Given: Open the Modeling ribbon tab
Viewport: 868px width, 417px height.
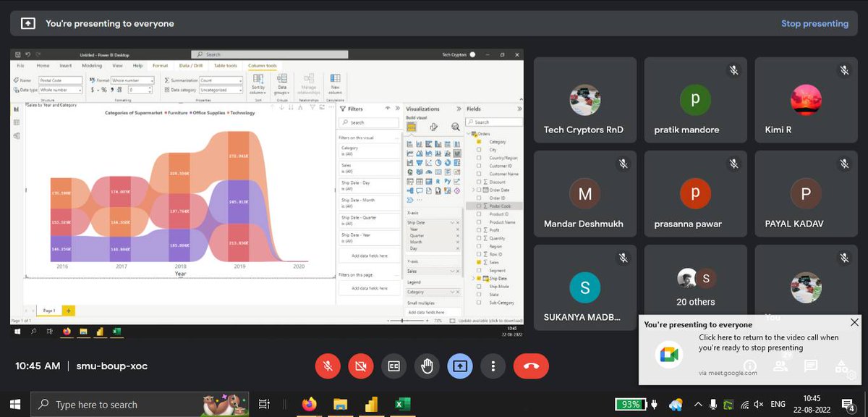Looking at the screenshot, I should [92, 65].
